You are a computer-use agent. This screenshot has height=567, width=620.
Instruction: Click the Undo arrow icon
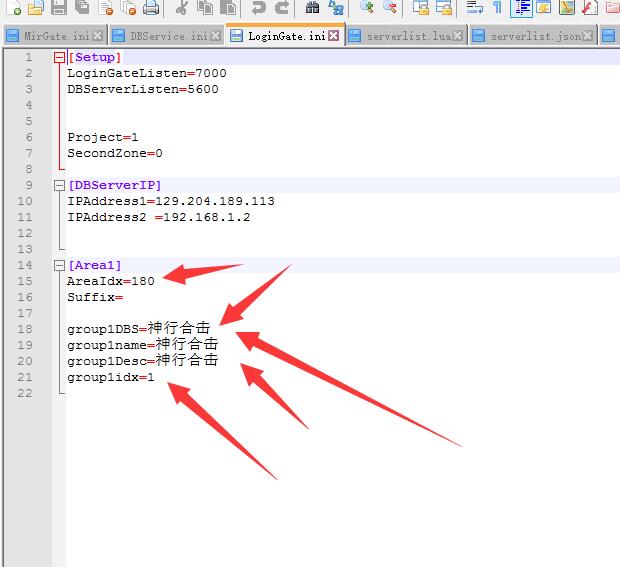click(x=259, y=8)
